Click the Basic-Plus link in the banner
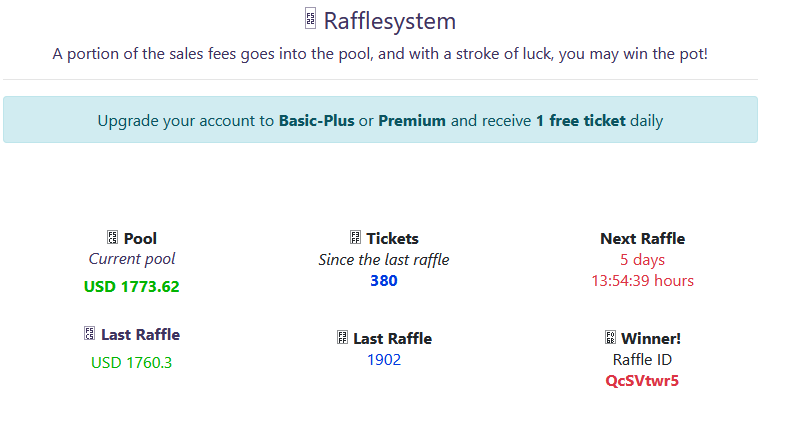Viewport: 786px width, 426px height. pos(316,121)
